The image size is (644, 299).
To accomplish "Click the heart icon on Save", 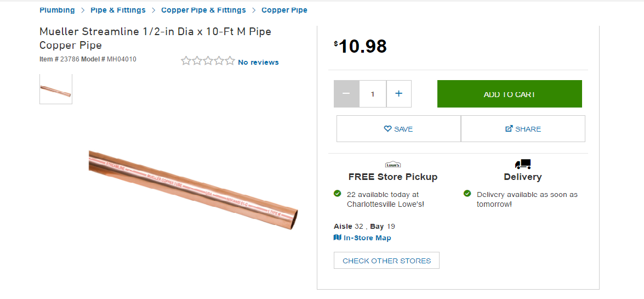I will pos(387,129).
